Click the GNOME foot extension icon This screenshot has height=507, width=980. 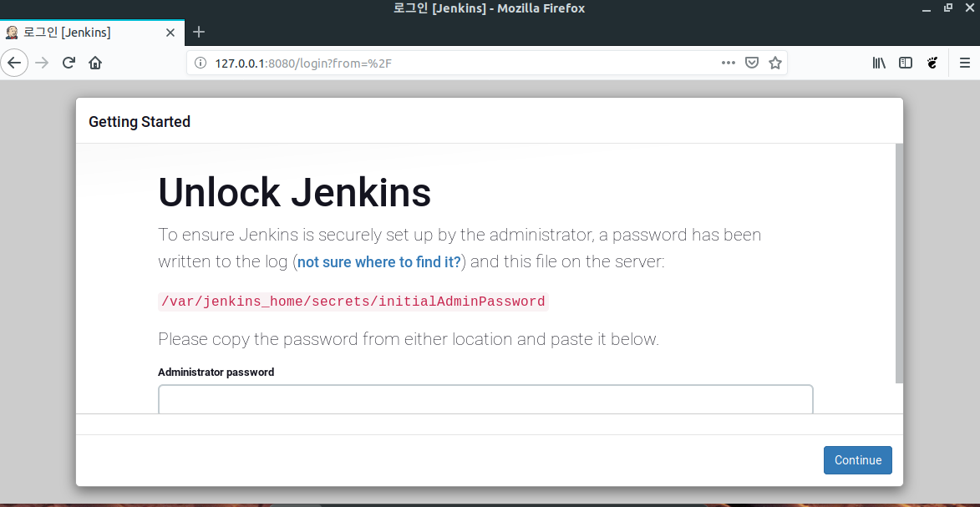pos(932,63)
